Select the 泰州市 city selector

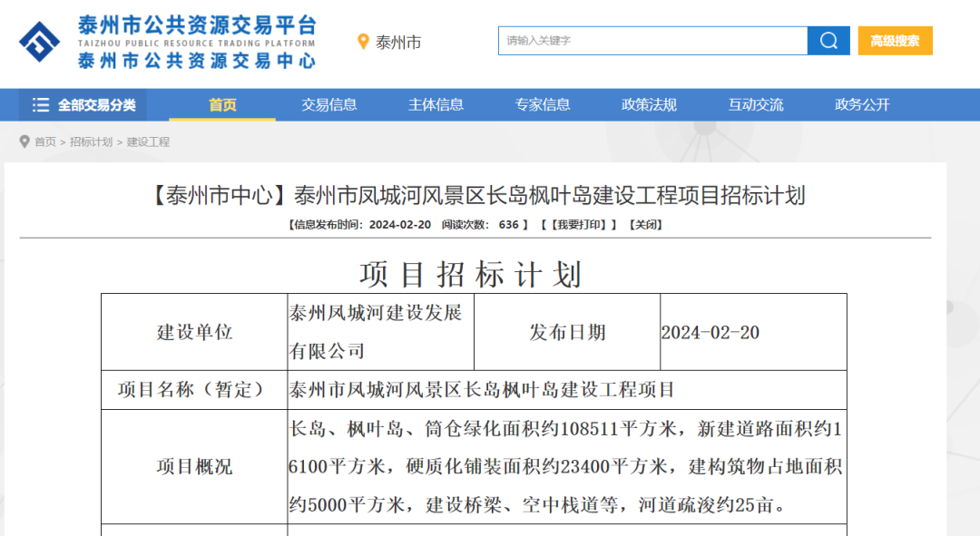coord(398,43)
